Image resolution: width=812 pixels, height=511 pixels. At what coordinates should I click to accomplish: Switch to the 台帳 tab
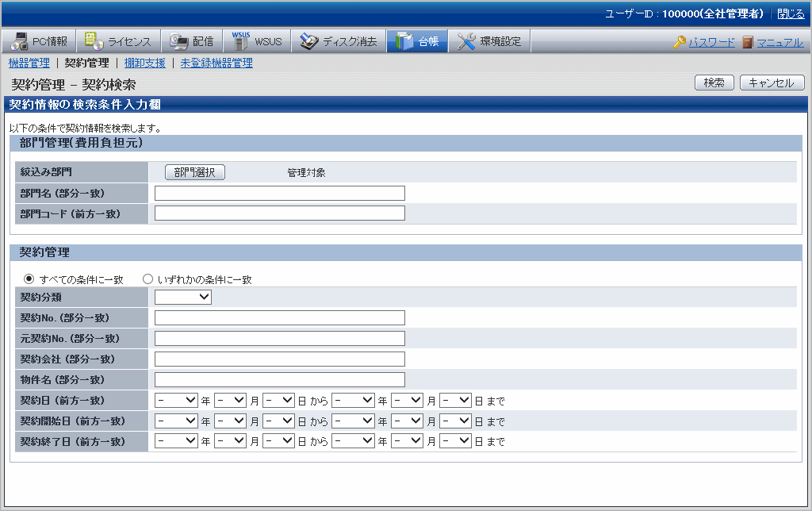418,42
